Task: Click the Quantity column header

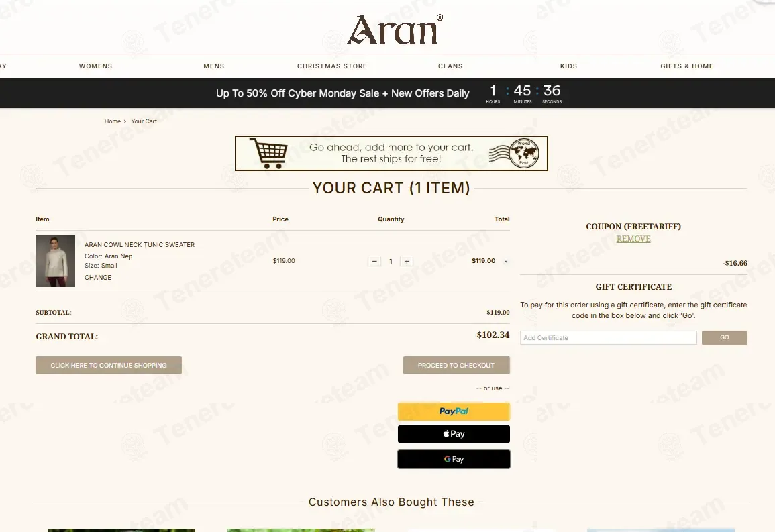Action: coord(391,219)
